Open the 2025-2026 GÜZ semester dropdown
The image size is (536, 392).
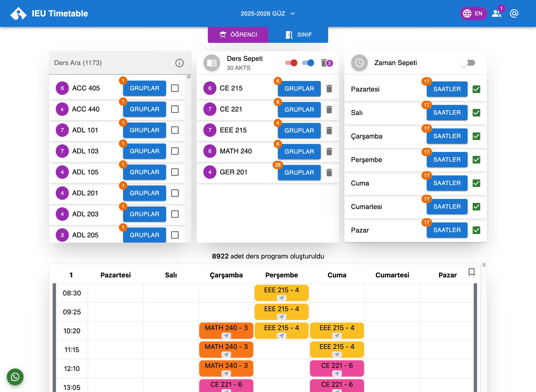point(267,13)
